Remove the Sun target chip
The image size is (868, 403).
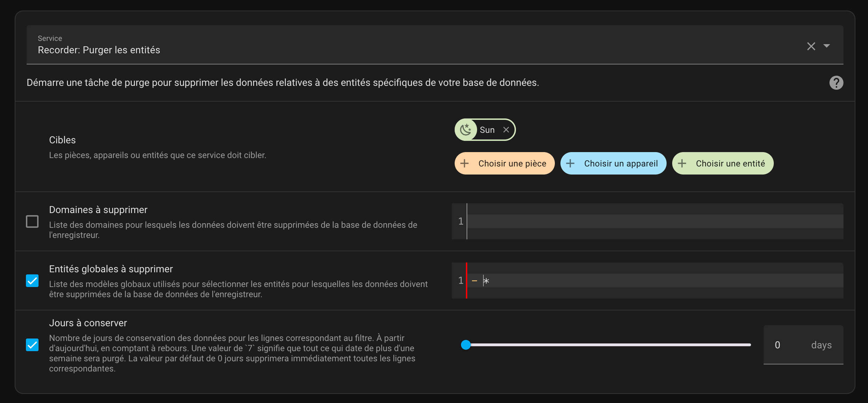[506, 130]
